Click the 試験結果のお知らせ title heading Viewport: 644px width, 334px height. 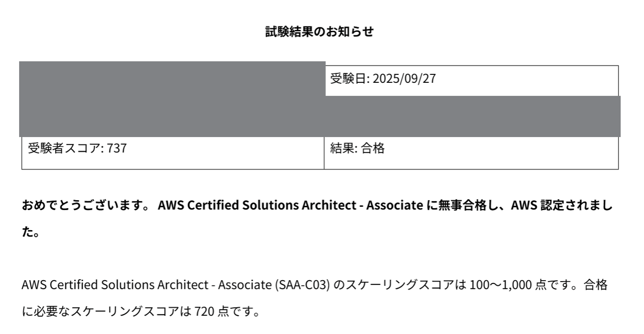tap(319, 32)
